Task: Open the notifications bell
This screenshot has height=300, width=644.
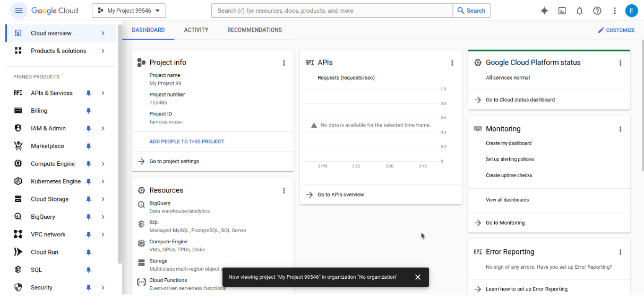Action: coord(580,11)
